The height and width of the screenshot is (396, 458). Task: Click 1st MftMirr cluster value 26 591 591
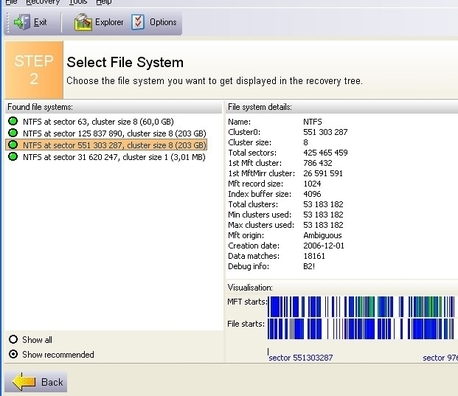point(323,173)
